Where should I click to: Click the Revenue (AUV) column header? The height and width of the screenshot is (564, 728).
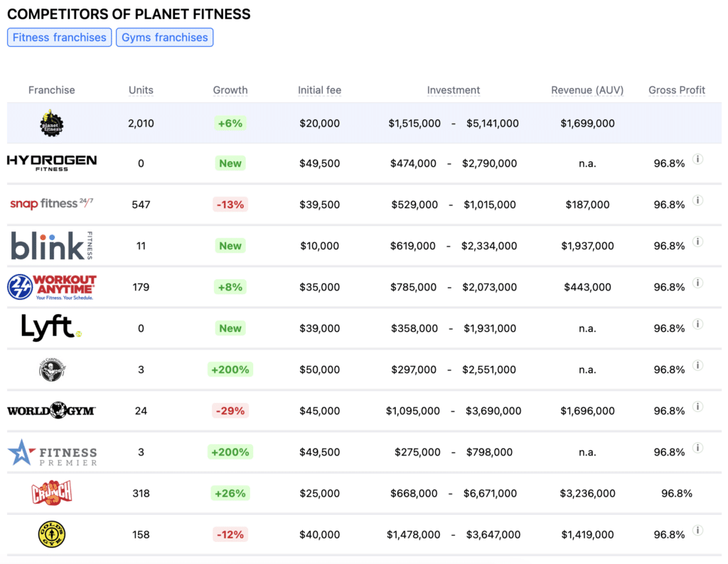[587, 90]
